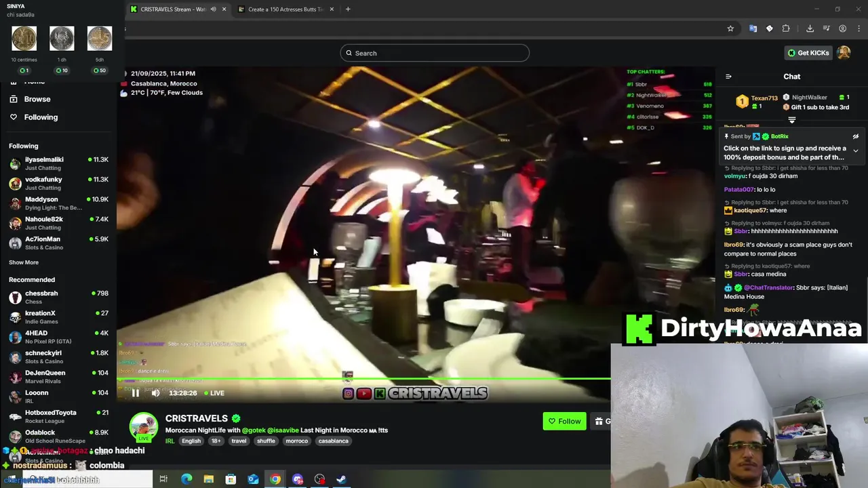Click the IRL category link
This screenshot has height=488, width=868.
[170, 441]
